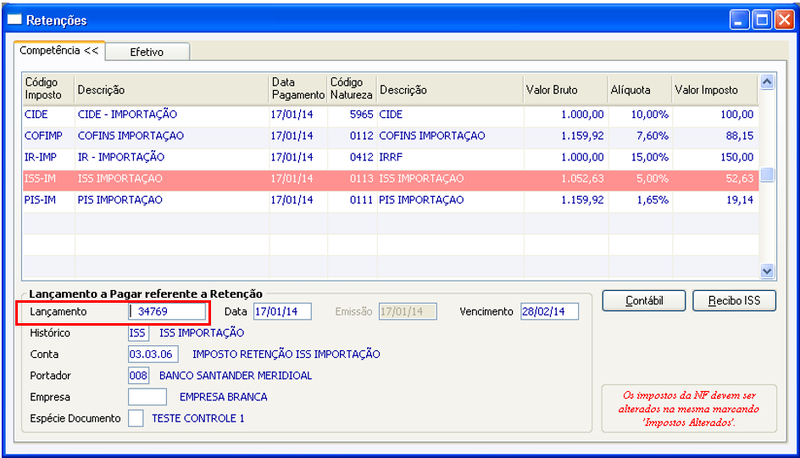800x458 pixels.
Task: Click the Portador code field 008
Action: (138, 376)
